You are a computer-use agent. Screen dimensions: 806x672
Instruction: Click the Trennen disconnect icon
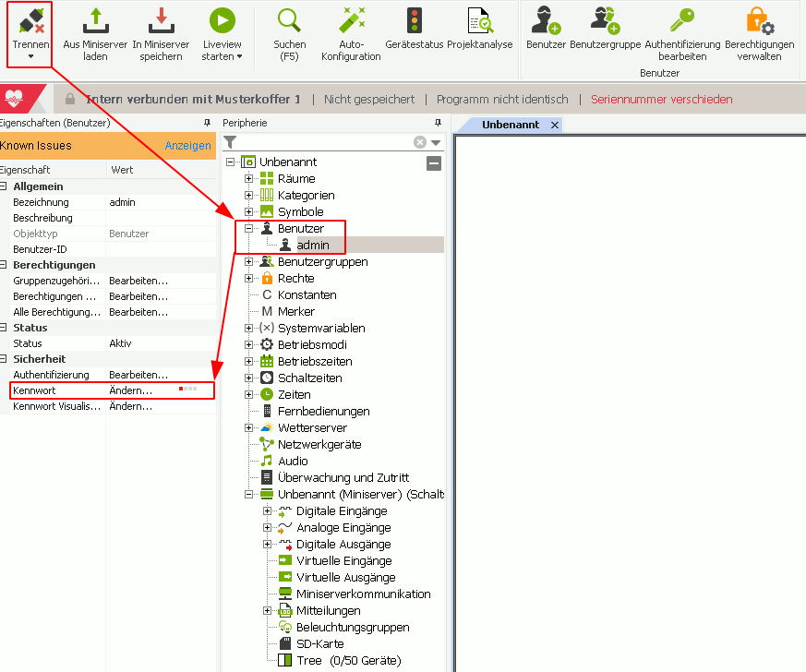30,21
